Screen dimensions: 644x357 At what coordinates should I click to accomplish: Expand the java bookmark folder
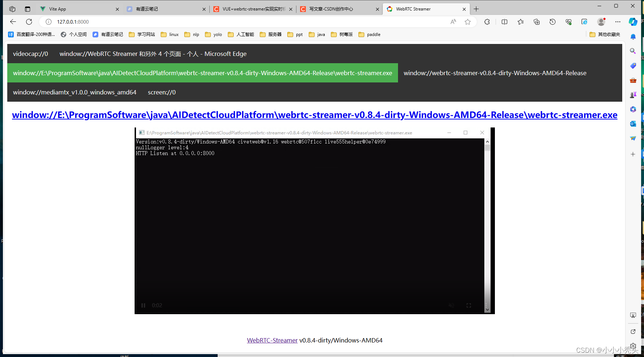coord(317,35)
